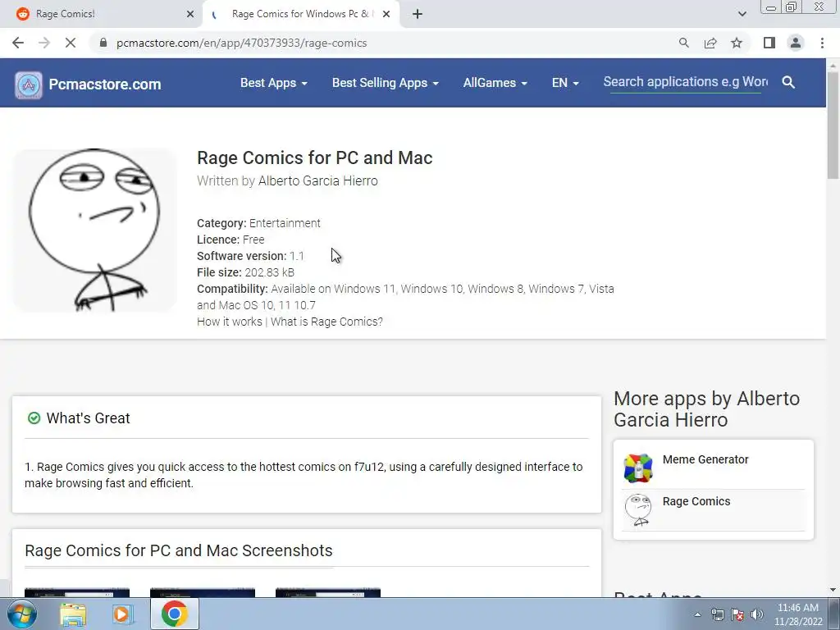Image resolution: width=840 pixels, height=630 pixels.
Task: Close the Rage Comics for Windows tab
Action: pyautogui.click(x=386, y=15)
